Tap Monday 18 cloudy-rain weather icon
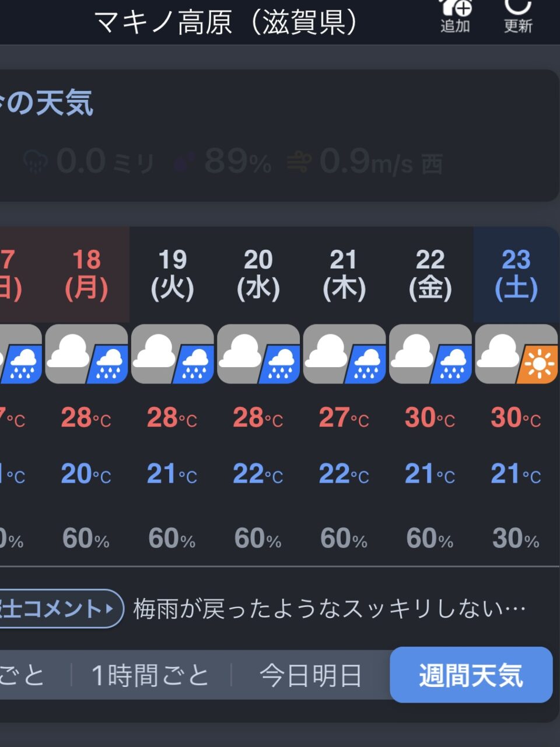The image size is (560, 747). 86,354
